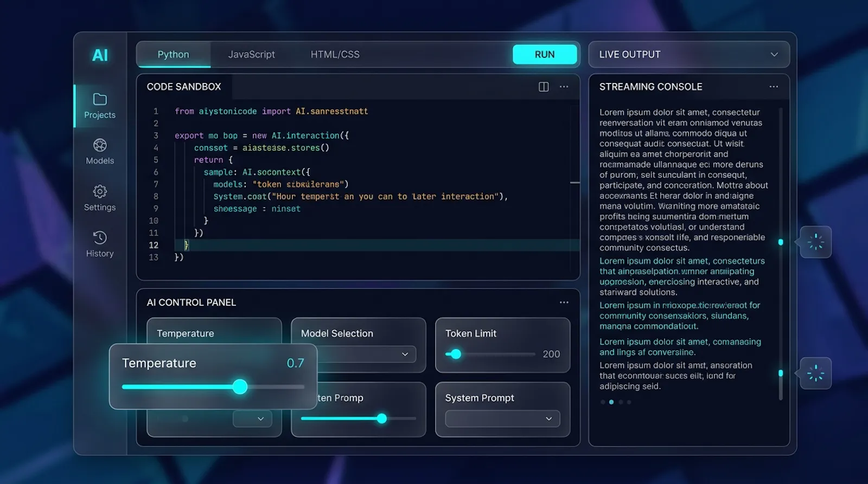
Task: Click the AI CONTROL PANEL title
Action: click(x=191, y=302)
